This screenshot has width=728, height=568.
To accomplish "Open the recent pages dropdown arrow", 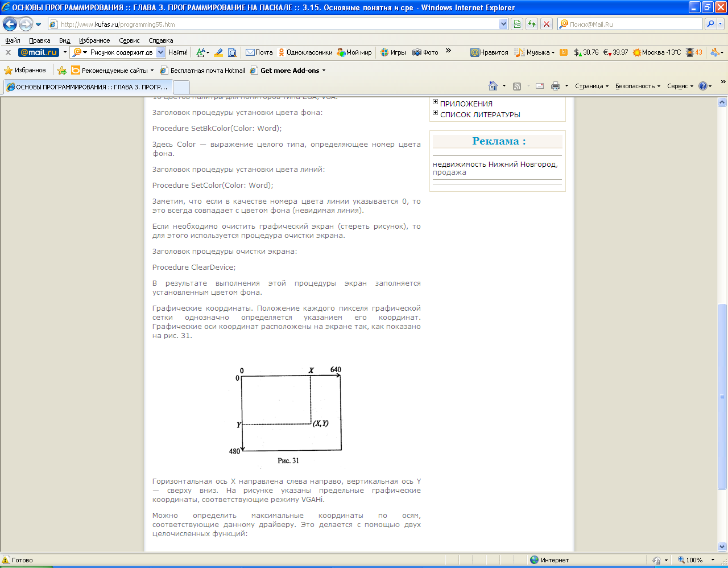I will pos(39,24).
